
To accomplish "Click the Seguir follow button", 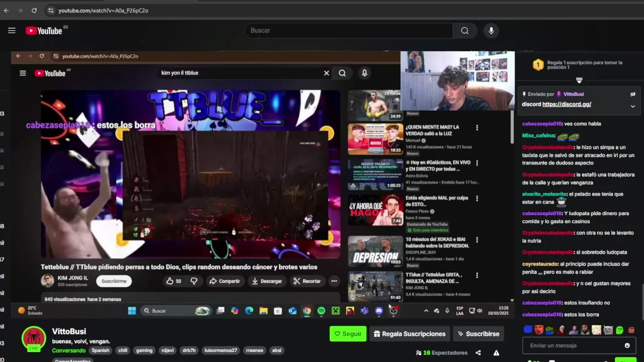I will click(x=348, y=334).
